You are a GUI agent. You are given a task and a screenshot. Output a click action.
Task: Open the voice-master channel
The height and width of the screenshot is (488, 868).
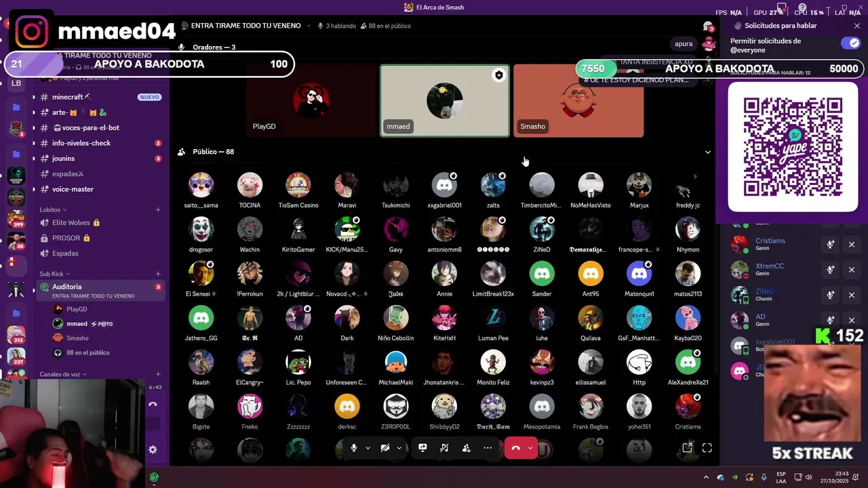[x=100, y=189]
